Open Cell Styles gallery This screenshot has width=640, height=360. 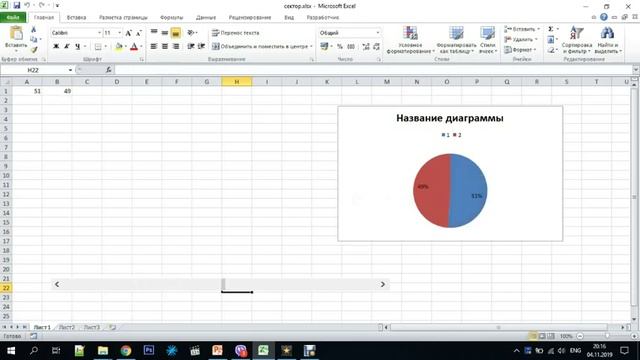(487, 40)
